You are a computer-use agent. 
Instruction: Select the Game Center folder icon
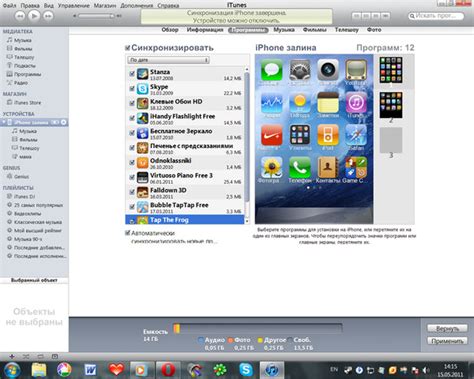(x=356, y=168)
